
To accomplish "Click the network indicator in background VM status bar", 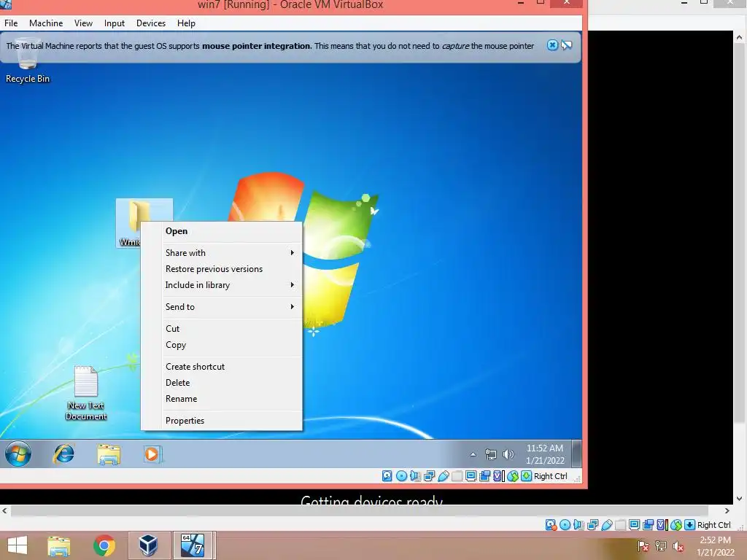I will (x=592, y=525).
